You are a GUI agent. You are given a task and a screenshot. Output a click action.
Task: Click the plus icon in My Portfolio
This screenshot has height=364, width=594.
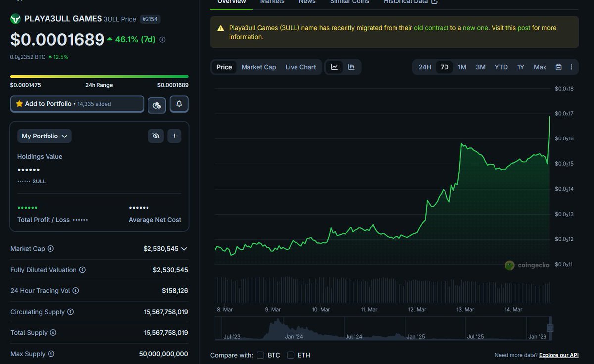(x=174, y=136)
